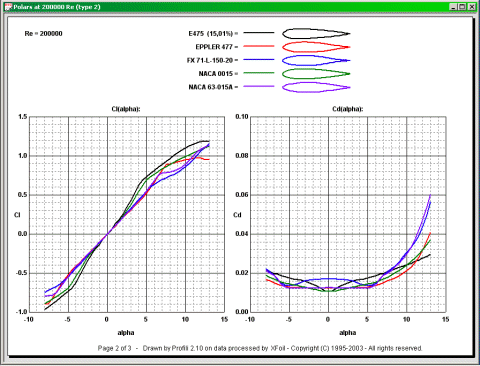Viewport: 480px width, 366px height.
Task: Click the NACA 0015 green airfoil outline
Action: (316, 74)
